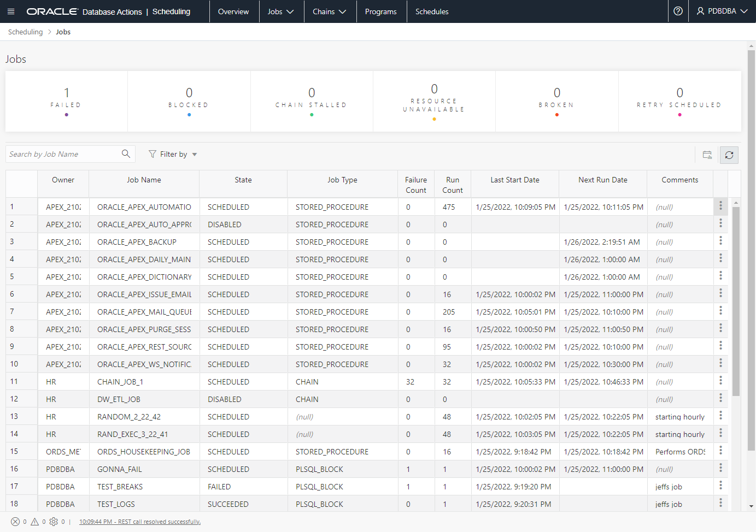Open actions menu for TEST_BREAKS row
Screen dimensions: 756x532
click(x=720, y=486)
